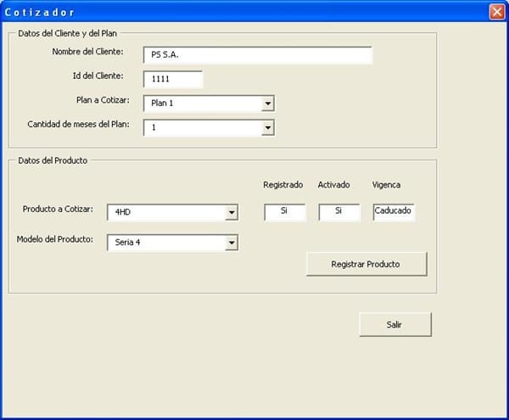Image resolution: width=509 pixels, height=420 pixels.
Task: Click the 'Seria 4' model combo text
Action: 165,244
